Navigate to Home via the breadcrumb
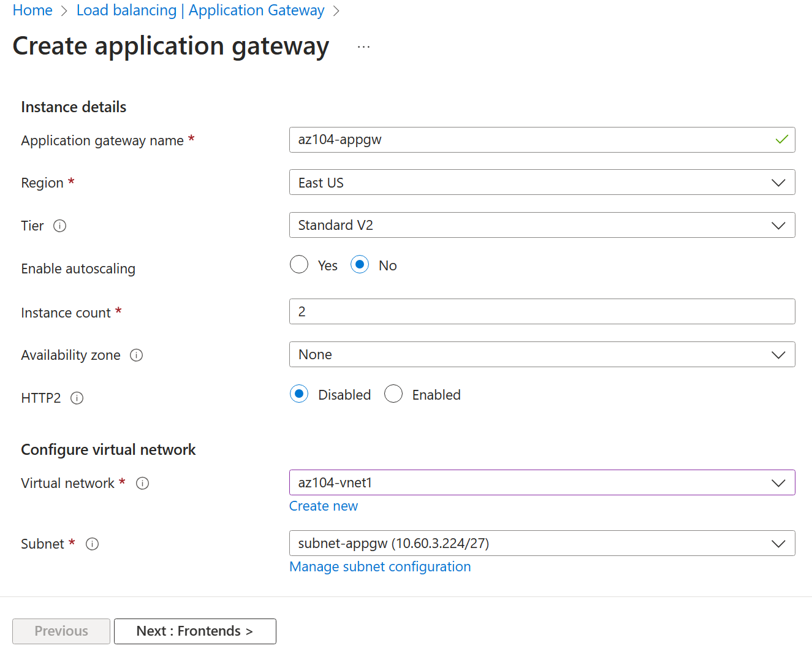Viewport: 812px width, 651px height. pos(32,10)
